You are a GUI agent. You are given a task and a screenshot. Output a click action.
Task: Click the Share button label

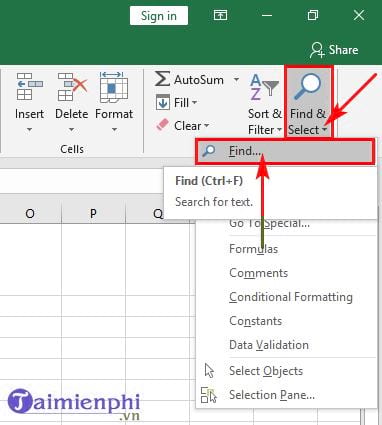(x=343, y=50)
